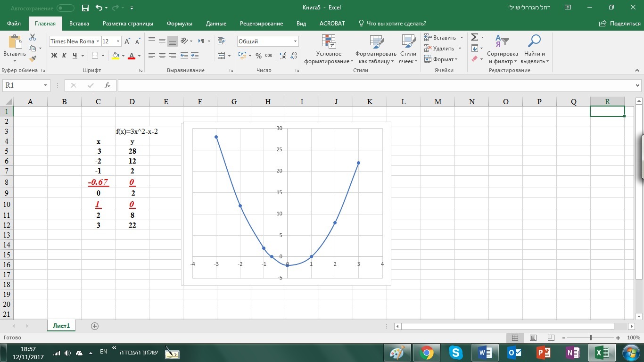Click the yellow fill color swatch

click(x=116, y=56)
